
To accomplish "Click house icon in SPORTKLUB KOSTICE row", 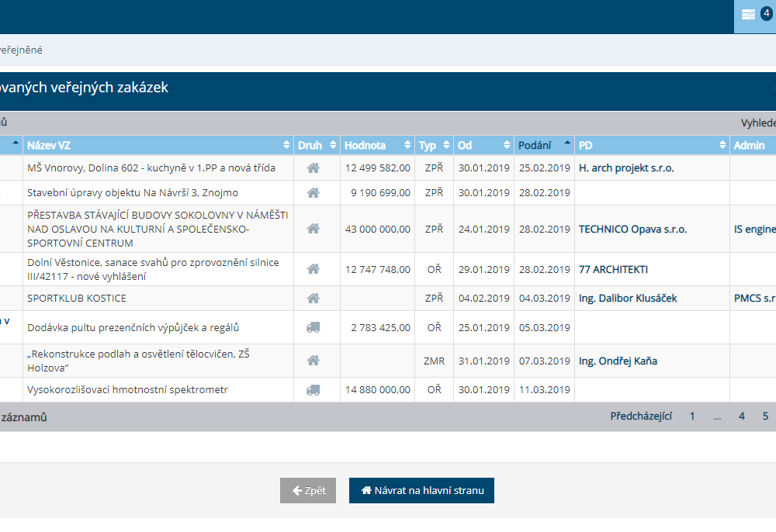I will tap(314, 298).
